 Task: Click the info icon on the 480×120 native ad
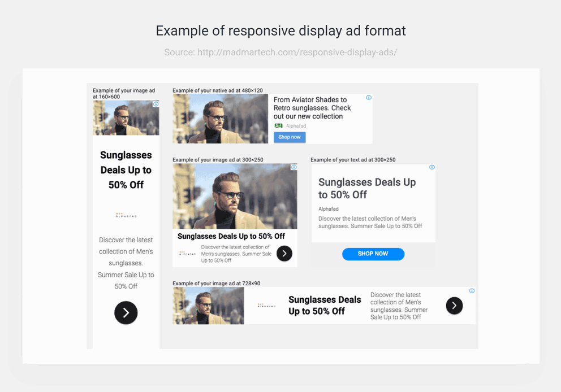point(369,97)
